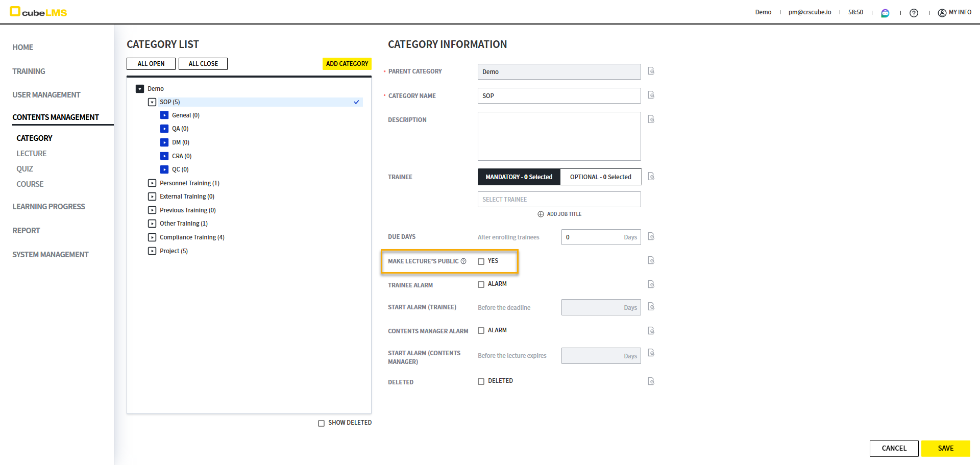Check the Trainee Alarm checkbox

tap(481, 284)
